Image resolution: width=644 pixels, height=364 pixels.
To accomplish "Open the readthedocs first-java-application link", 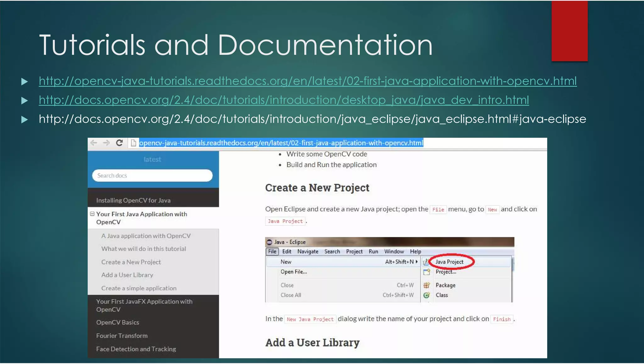I will [x=308, y=81].
